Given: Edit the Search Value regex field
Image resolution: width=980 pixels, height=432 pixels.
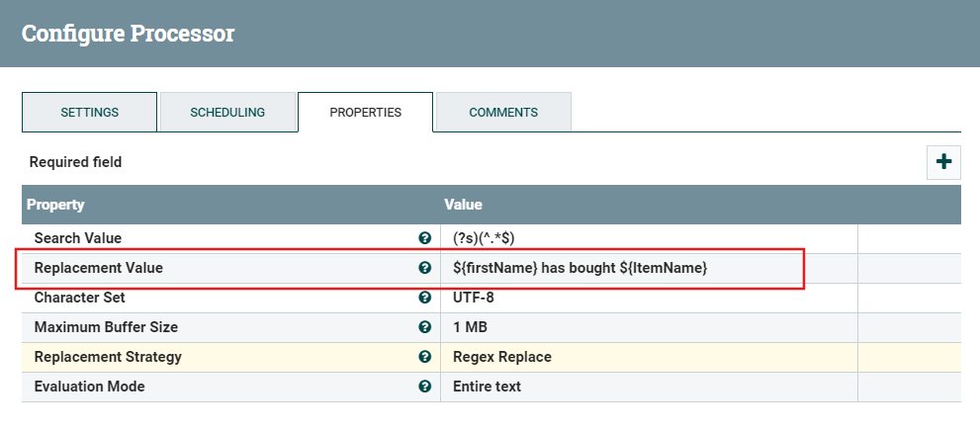Looking at the screenshot, I should click(649, 238).
